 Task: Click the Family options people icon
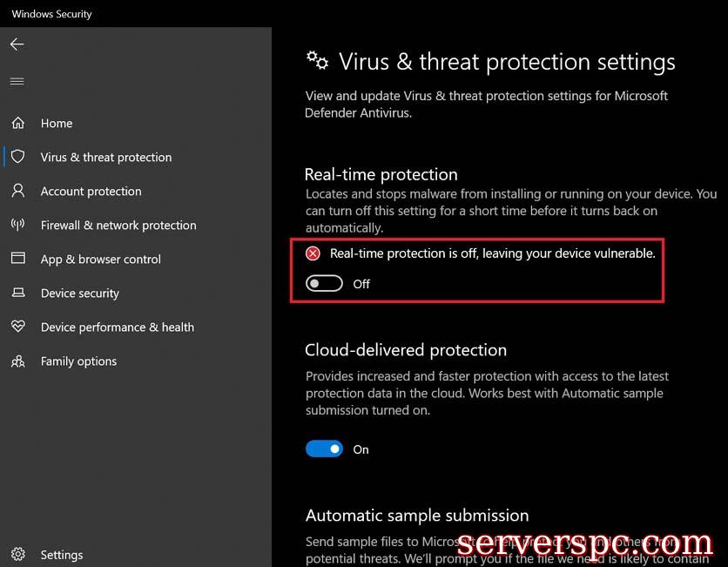[18, 361]
